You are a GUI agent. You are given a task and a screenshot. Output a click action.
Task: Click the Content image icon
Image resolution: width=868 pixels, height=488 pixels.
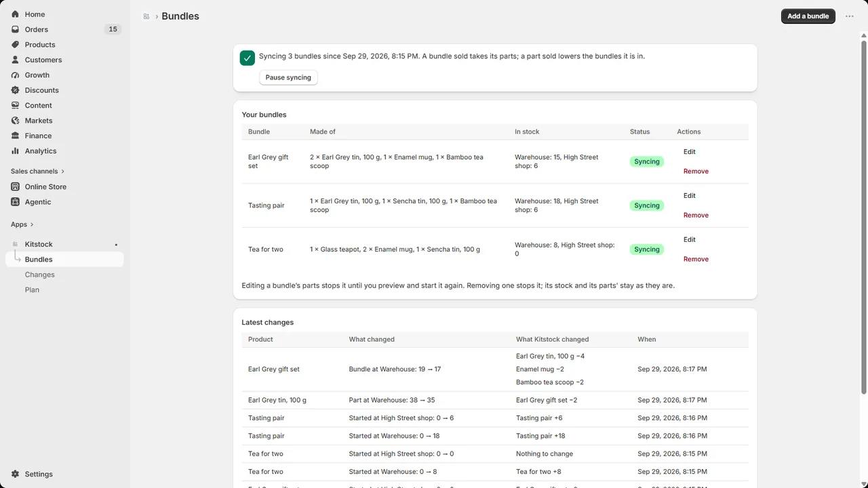tap(15, 106)
